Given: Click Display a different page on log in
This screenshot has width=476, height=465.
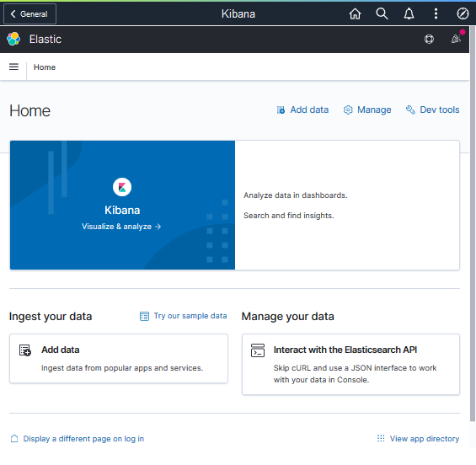Looking at the screenshot, I should point(83,439).
